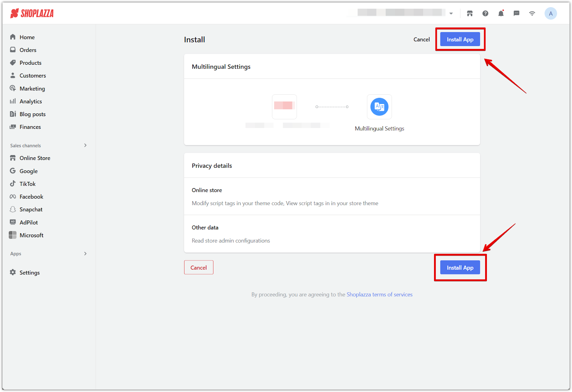572x392 pixels.
Task: Click the Customers person icon
Action: [x=13, y=75]
